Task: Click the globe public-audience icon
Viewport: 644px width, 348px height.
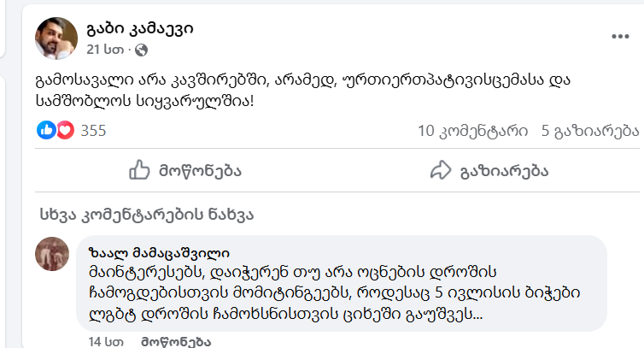Action: [141, 50]
